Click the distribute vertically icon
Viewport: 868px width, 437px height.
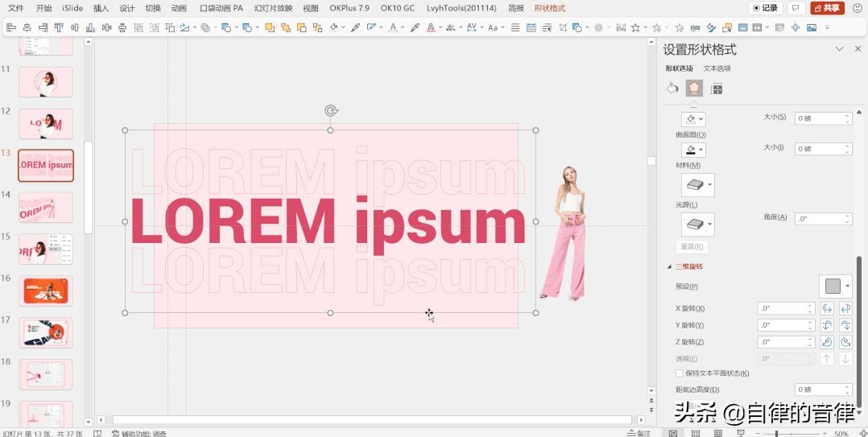(122, 27)
